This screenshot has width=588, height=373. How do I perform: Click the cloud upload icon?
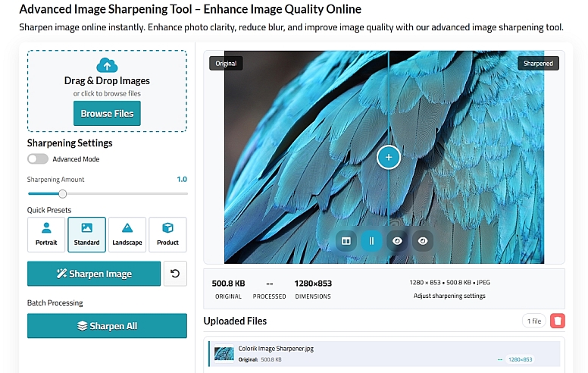(107, 65)
